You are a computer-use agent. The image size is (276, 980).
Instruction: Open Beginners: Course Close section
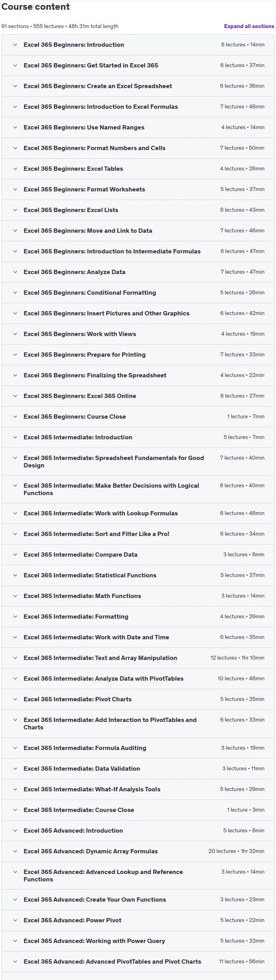[x=138, y=417]
